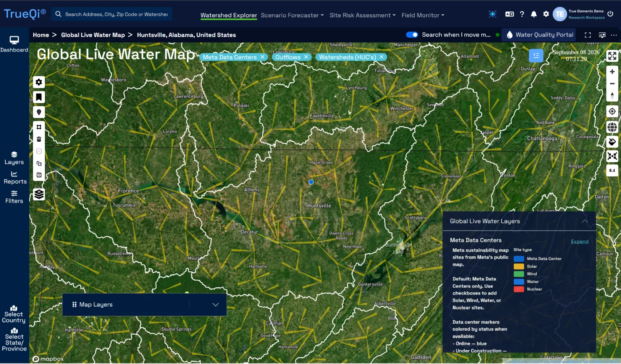Click the trash delete tool on map
Image resolution: width=621 pixels, height=364 pixels.
(39, 139)
